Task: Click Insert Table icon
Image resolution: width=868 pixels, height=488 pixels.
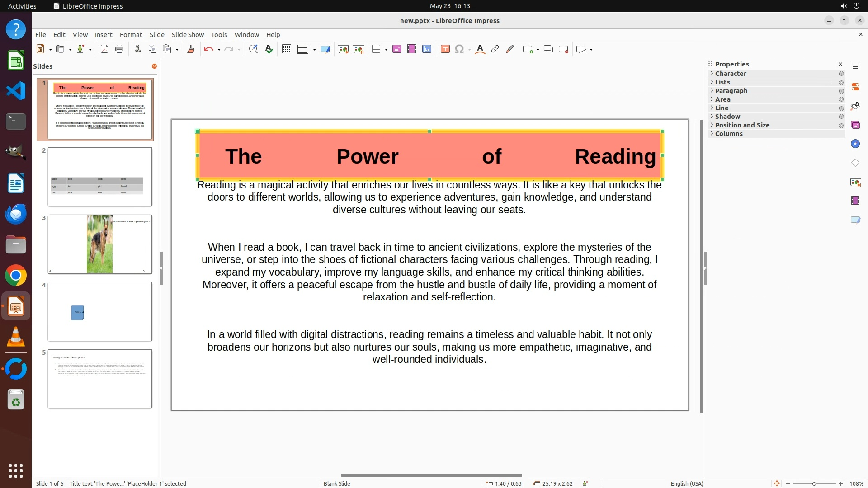Action: 376,49
